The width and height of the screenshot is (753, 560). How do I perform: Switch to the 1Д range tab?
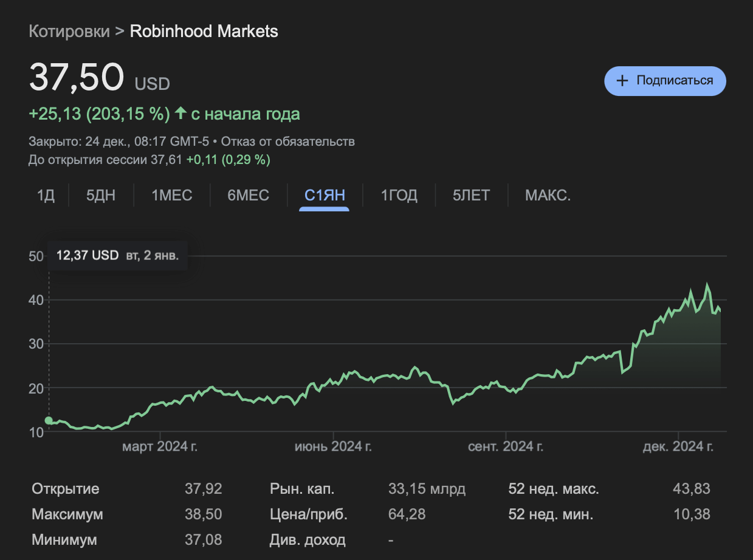tap(46, 196)
